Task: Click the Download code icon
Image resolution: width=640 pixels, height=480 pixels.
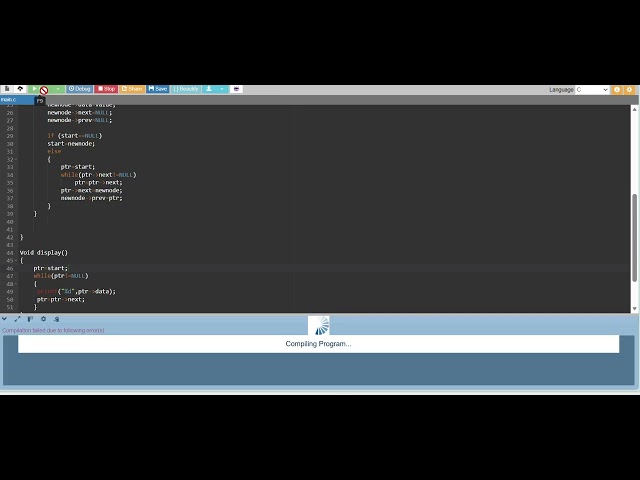Action: click(x=209, y=89)
